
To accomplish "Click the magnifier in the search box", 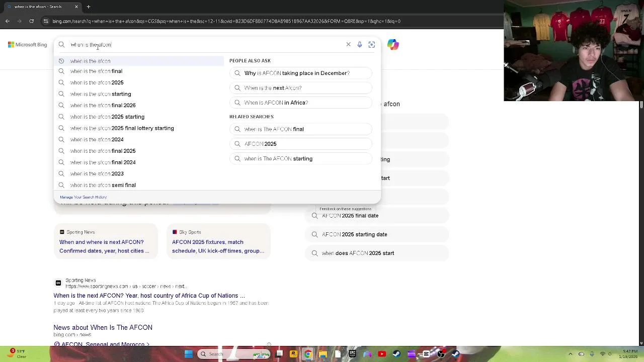I will pyautogui.click(x=61, y=45).
